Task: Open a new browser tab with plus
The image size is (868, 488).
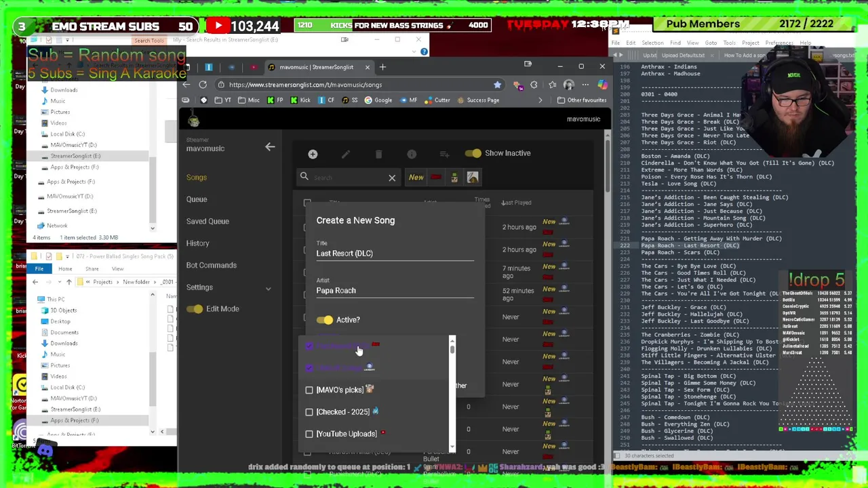Action: coord(382,67)
